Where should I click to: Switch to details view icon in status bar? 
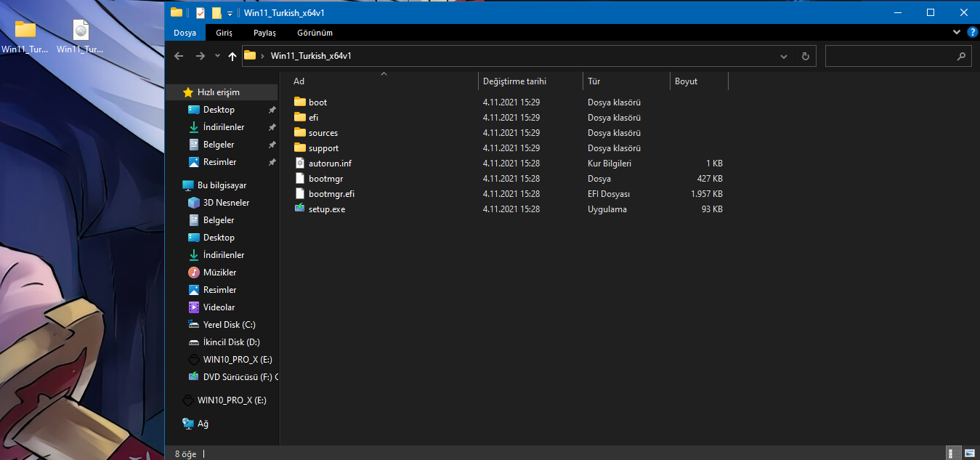coord(952,453)
